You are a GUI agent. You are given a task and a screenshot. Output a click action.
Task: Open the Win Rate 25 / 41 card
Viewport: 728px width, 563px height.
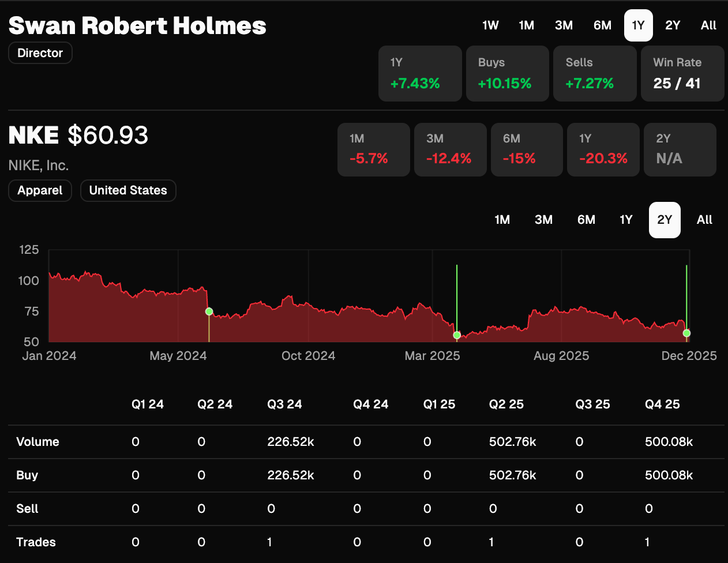point(682,74)
